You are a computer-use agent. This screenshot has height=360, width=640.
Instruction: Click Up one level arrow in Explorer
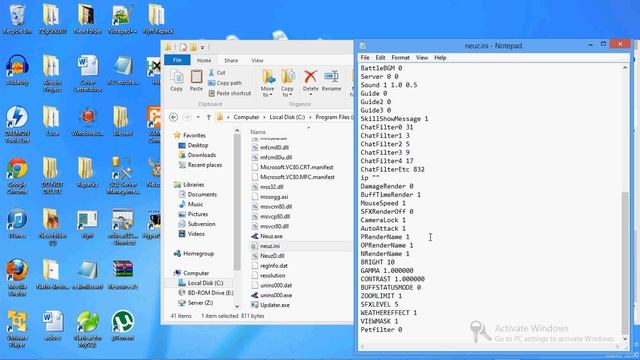209,117
